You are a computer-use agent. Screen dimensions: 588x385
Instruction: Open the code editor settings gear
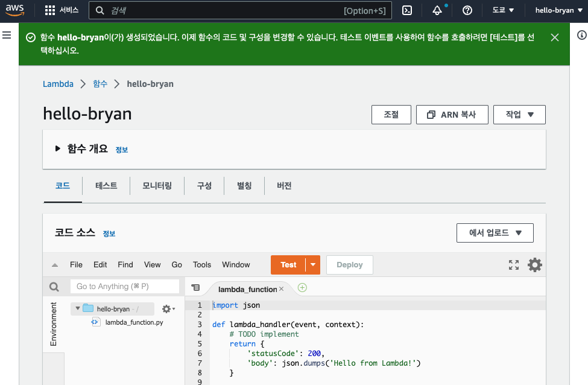tap(535, 265)
